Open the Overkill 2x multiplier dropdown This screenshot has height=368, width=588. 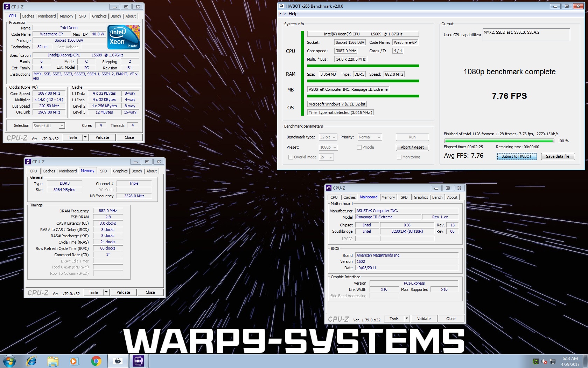point(326,157)
